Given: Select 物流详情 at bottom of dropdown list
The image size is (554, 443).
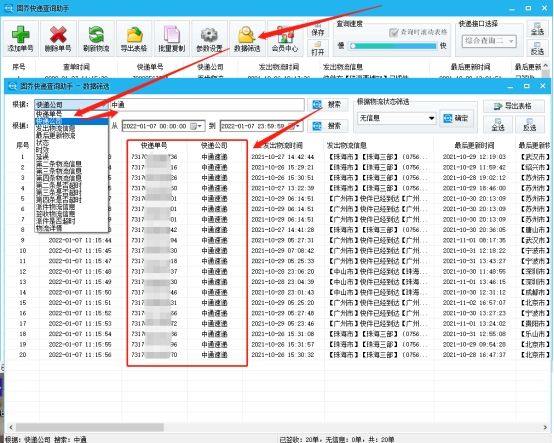Looking at the screenshot, I should click(x=71, y=228).
